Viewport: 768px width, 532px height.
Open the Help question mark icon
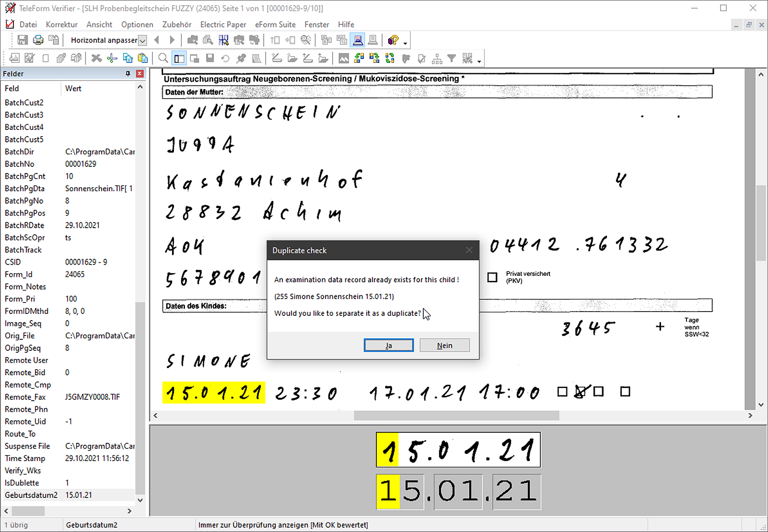[392, 40]
